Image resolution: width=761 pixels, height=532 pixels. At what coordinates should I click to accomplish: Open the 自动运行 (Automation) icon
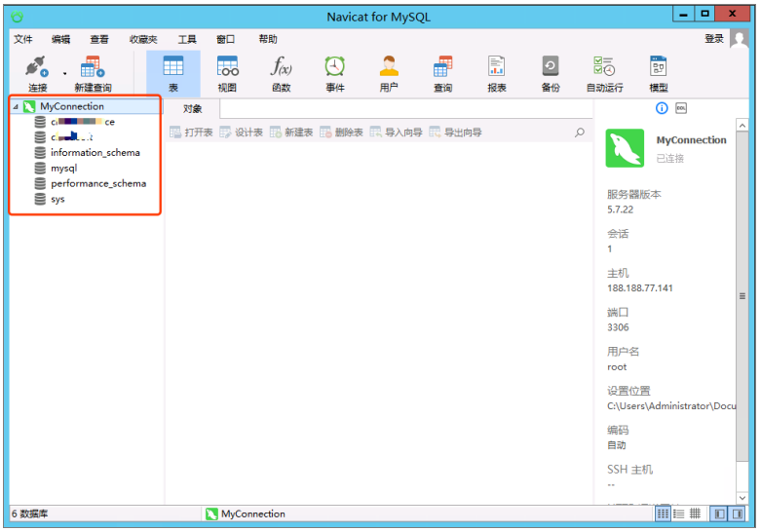[x=605, y=73]
